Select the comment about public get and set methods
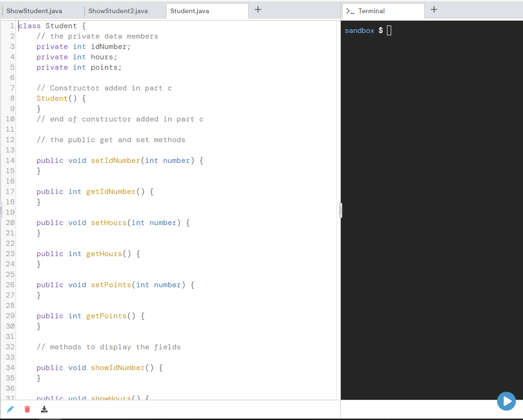Image resolution: width=523 pixels, height=420 pixels. point(111,139)
